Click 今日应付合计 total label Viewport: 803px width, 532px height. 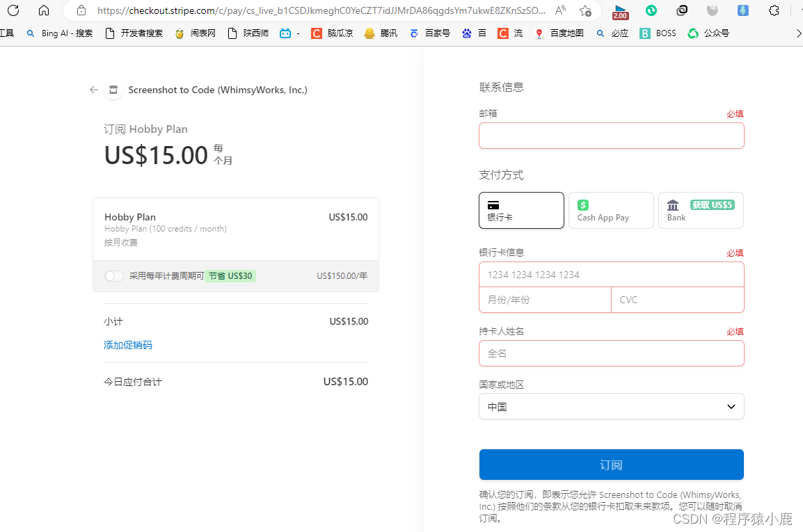pos(133,382)
